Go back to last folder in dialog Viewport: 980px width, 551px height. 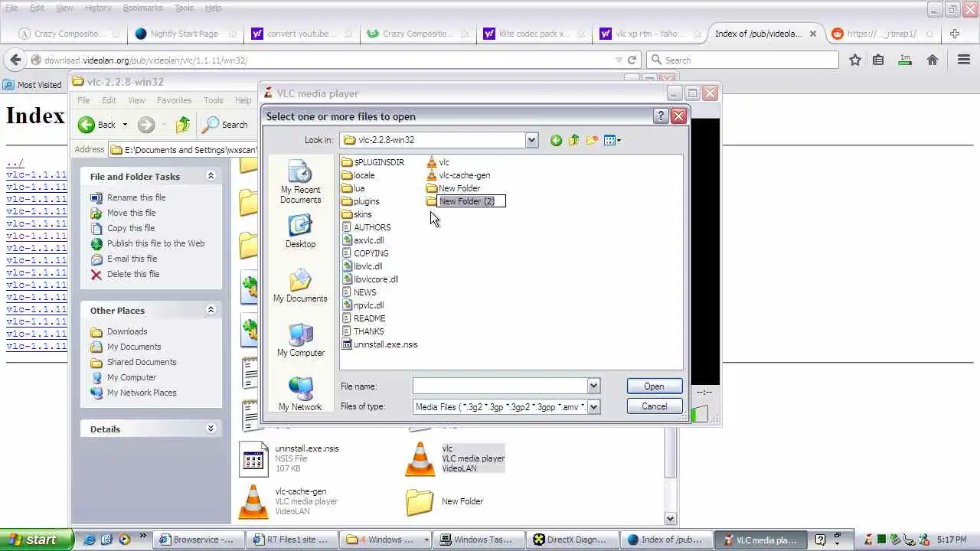click(556, 140)
